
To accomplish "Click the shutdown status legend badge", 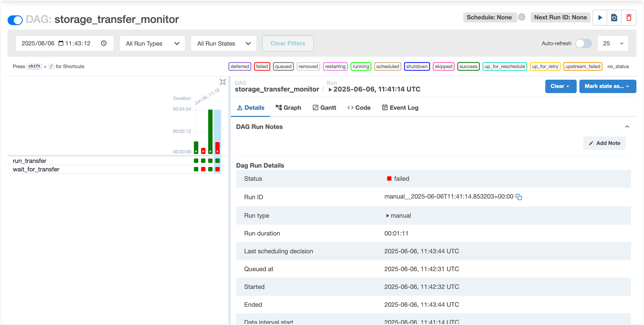I will click(x=417, y=66).
